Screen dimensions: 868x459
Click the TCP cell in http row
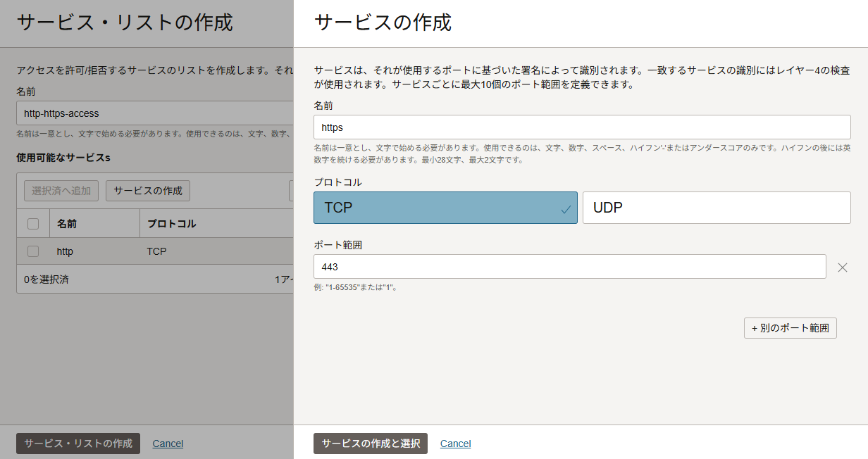pyautogui.click(x=156, y=251)
